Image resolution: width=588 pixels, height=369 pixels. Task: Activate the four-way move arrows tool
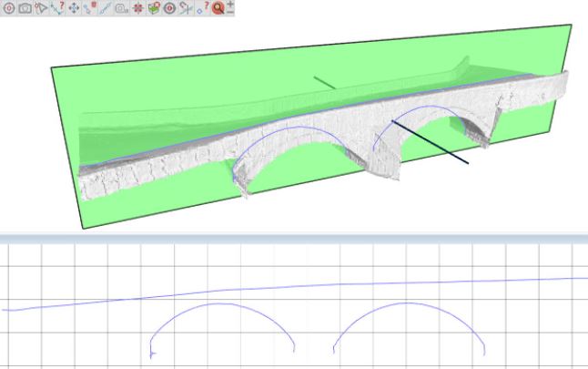click(x=74, y=8)
